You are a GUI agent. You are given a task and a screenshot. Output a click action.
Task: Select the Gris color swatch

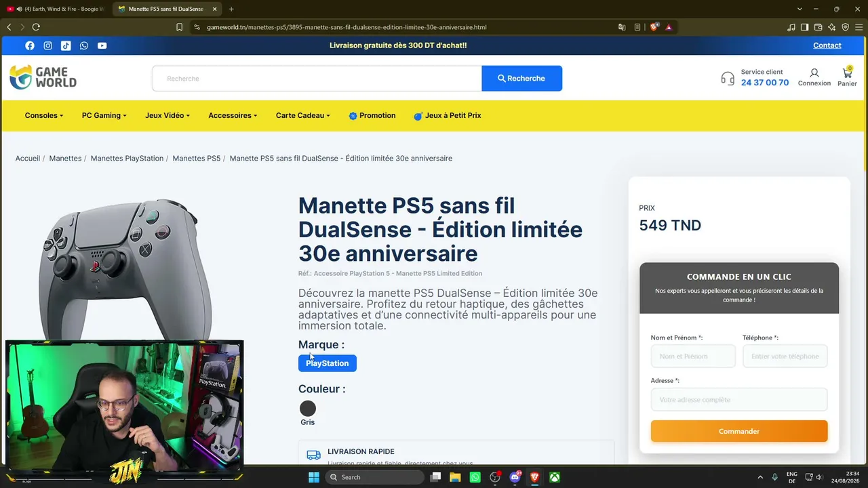308,409
